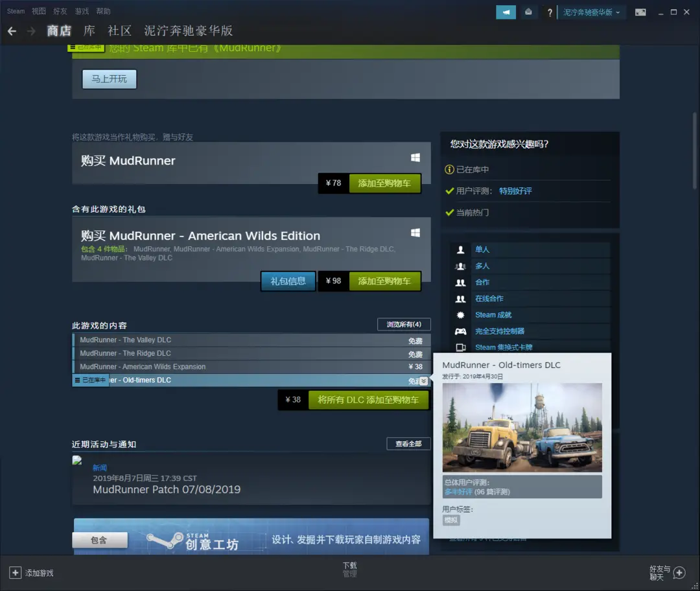Click the Steam Workshop logo
The width and height of the screenshot is (700, 591).
coord(193,540)
